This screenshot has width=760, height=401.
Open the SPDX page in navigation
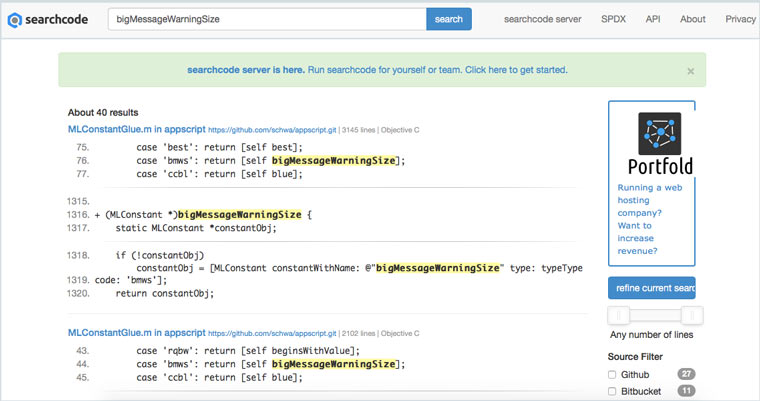click(x=614, y=19)
